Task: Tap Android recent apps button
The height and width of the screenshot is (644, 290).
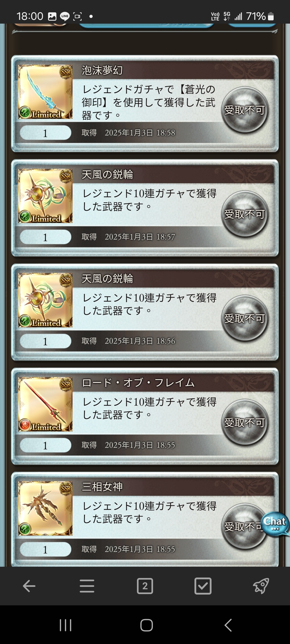Action: [66, 625]
